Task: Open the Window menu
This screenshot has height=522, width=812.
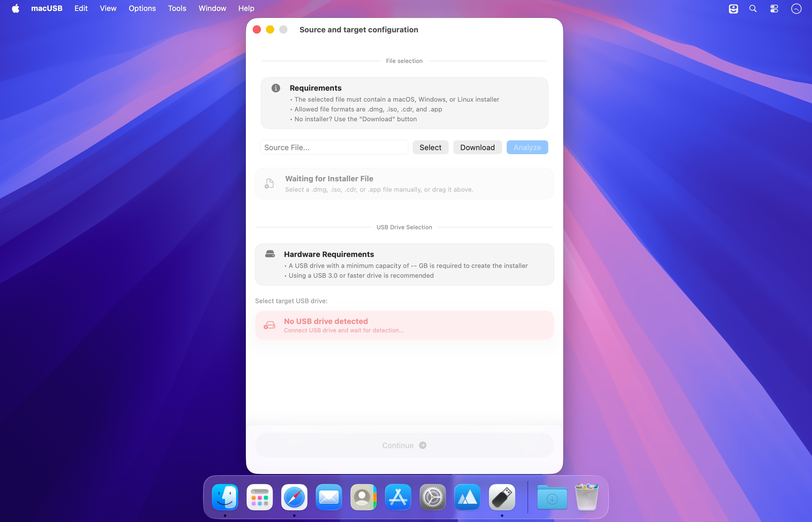Action: (x=212, y=8)
